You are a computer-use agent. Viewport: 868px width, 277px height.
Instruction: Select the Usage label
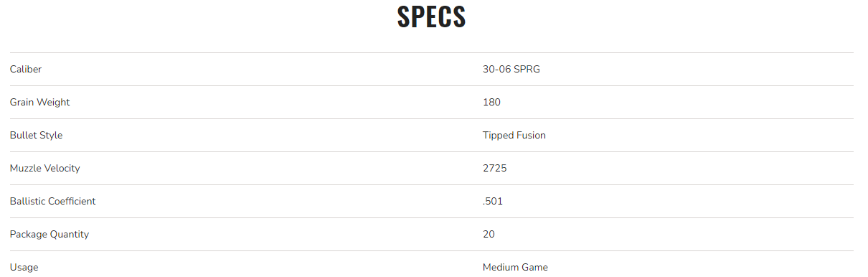click(24, 267)
